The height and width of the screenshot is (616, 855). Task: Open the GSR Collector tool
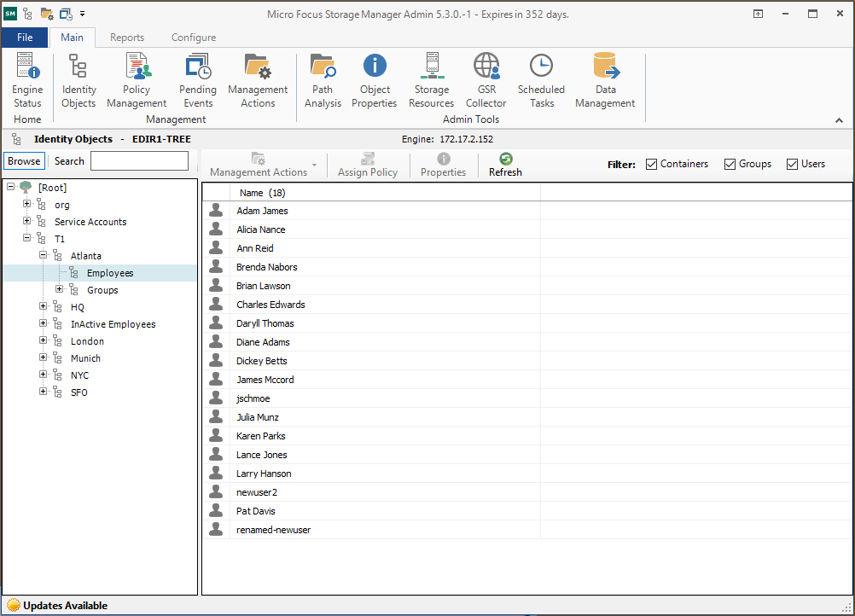pos(486,80)
